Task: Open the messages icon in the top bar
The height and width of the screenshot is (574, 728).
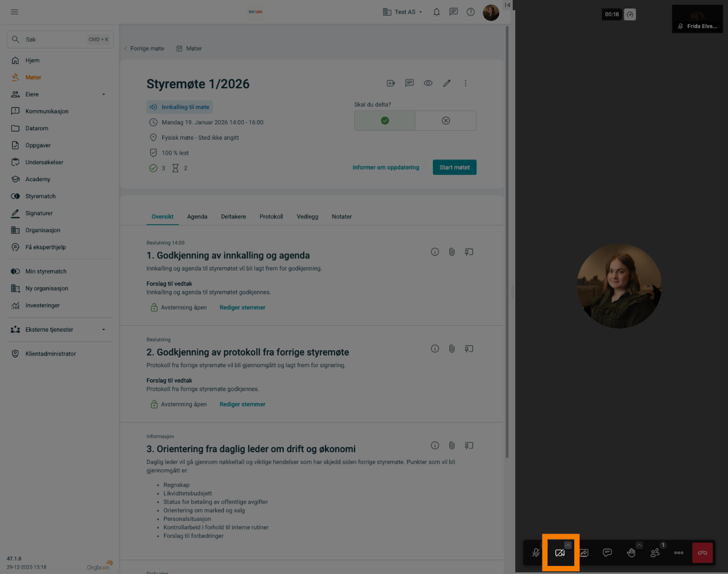Action: click(x=454, y=12)
